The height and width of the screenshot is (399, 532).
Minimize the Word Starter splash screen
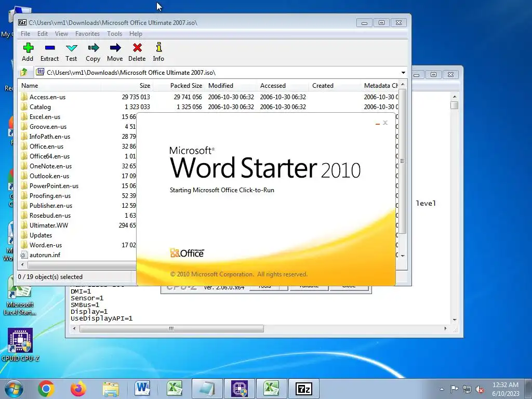point(378,123)
